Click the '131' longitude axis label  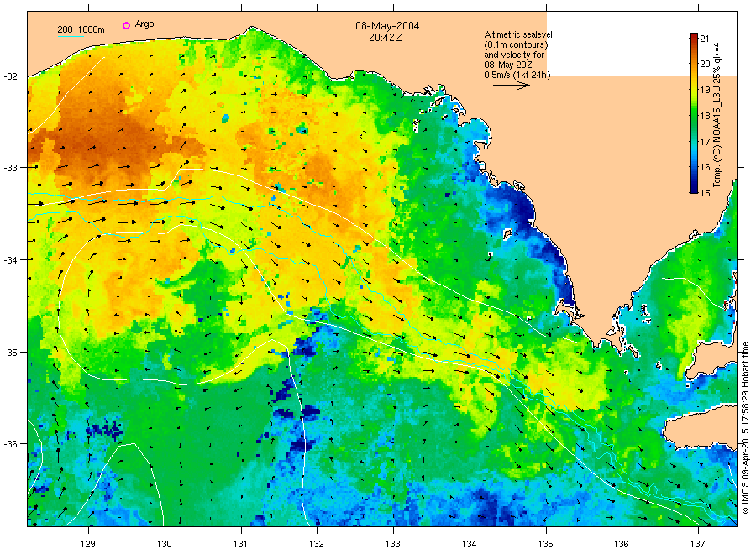coord(240,544)
